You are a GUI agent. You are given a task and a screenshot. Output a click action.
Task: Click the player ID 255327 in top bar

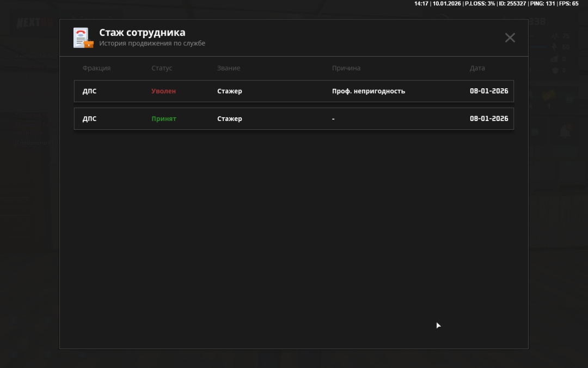(x=512, y=3)
